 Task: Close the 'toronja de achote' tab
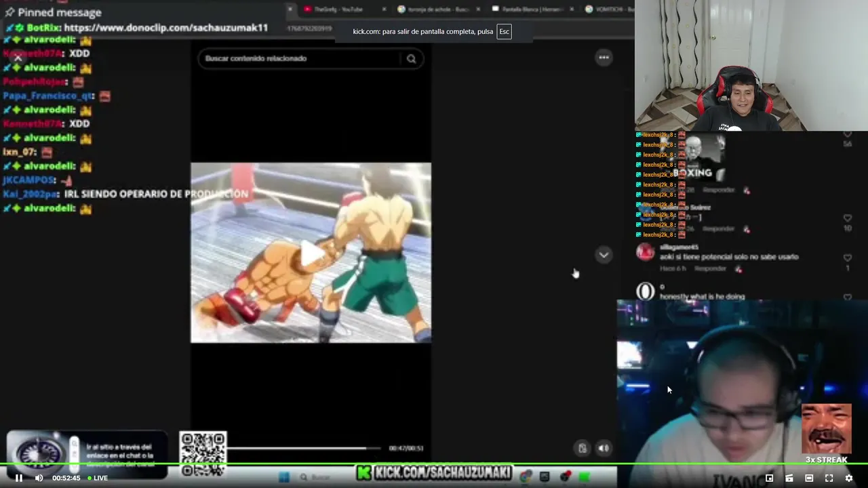coord(478,9)
